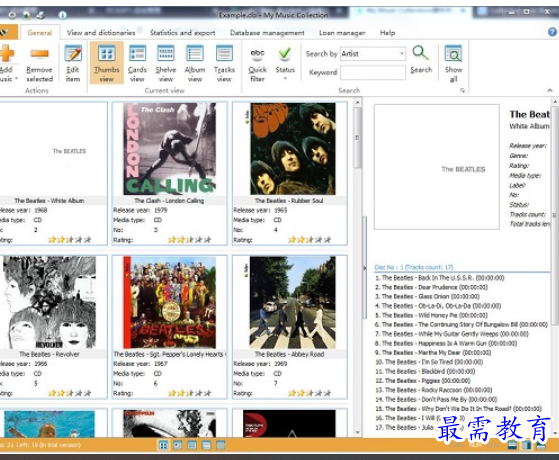Select Sgt. Pepper's Lonely Hearts cover
The image size is (559, 460).
pyautogui.click(x=169, y=302)
